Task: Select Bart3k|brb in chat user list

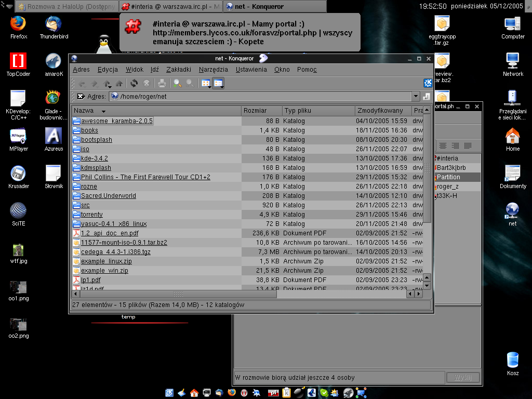Action: point(451,168)
